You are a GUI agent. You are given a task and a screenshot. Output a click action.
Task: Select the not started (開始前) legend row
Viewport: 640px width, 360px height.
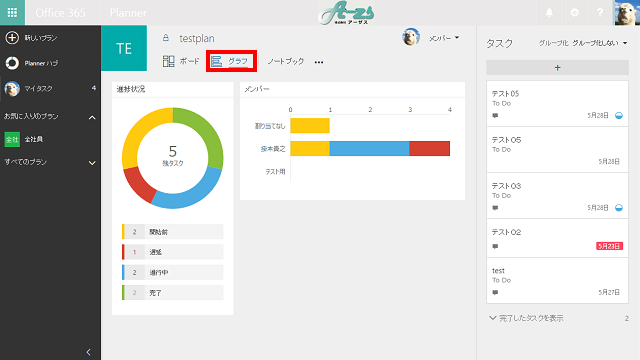[173, 231]
